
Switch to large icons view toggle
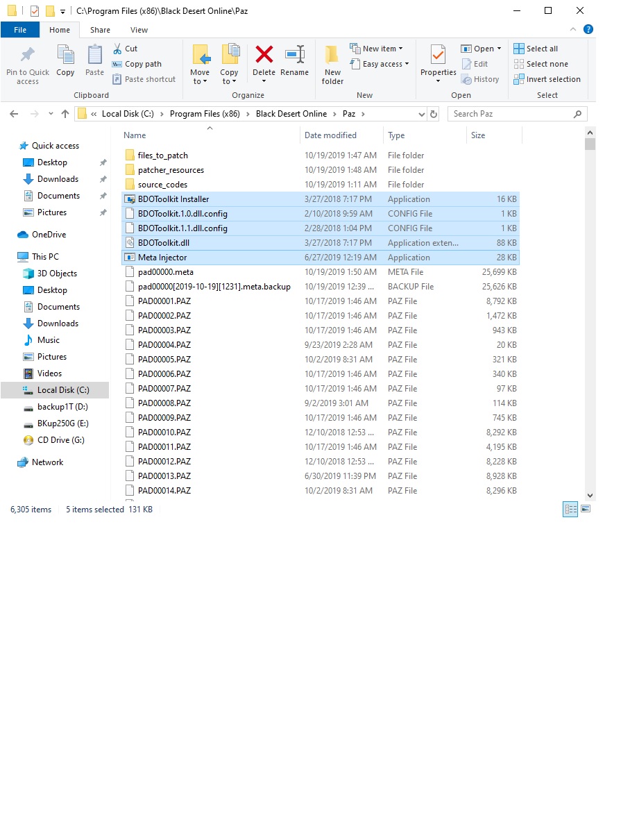tap(586, 510)
